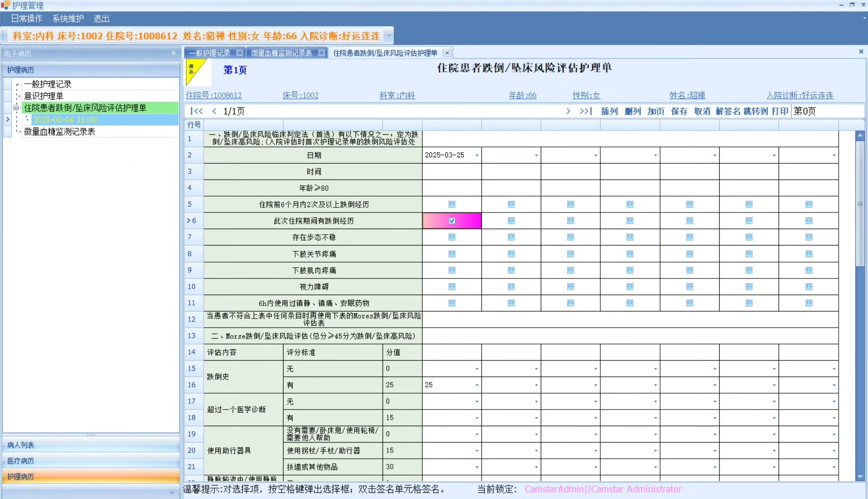
Task: Jump to last page arrow
Action: click(x=586, y=111)
